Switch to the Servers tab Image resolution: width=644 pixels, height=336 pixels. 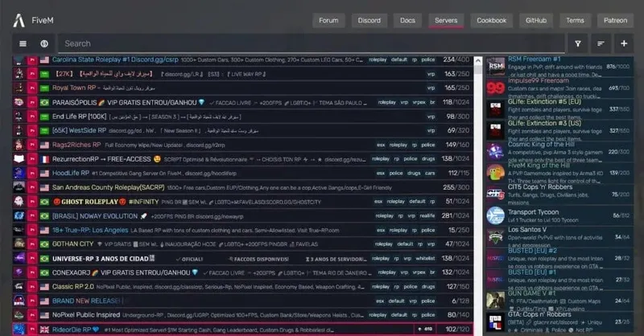[x=445, y=20]
